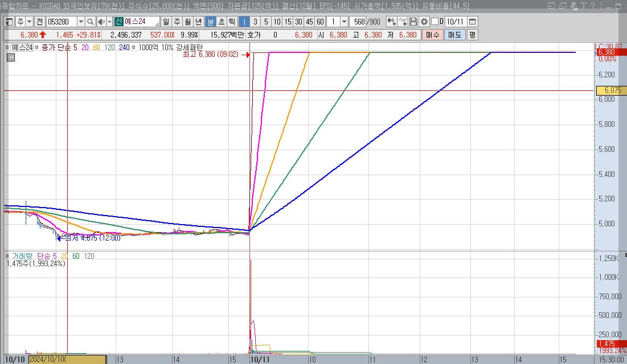Open the calendar date picker icon
The width and height of the screenshot is (627, 364).
tap(472, 22)
